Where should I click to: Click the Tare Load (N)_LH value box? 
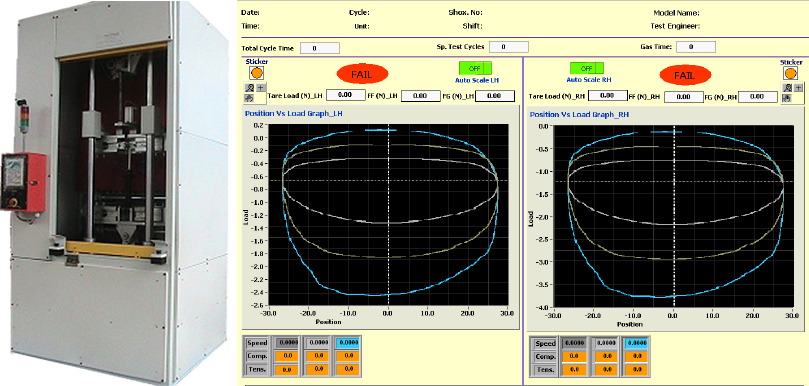coord(346,95)
